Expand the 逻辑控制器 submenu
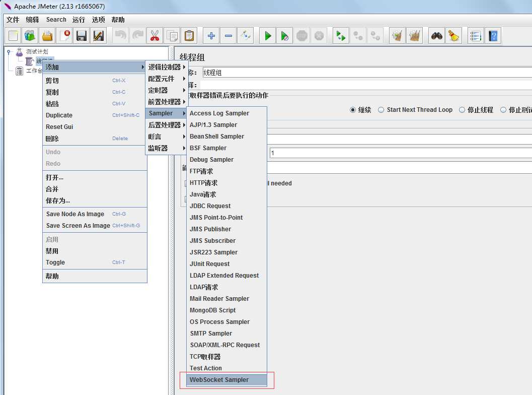 pyautogui.click(x=166, y=67)
